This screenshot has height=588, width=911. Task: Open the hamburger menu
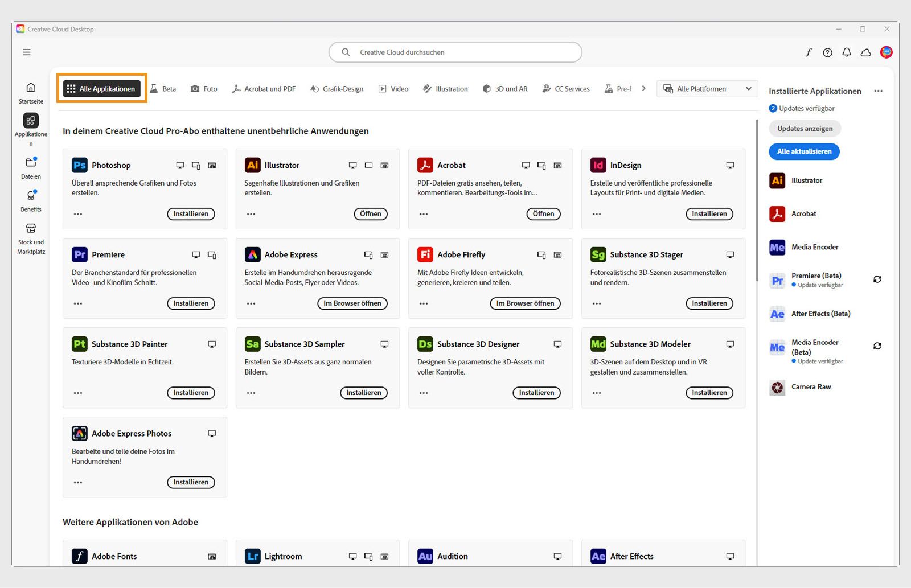click(26, 52)
